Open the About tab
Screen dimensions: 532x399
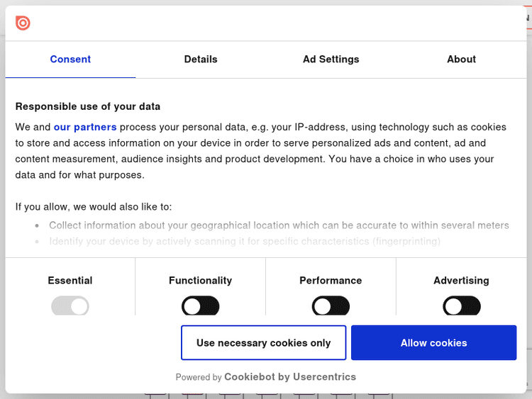click(x=461, y=60)
